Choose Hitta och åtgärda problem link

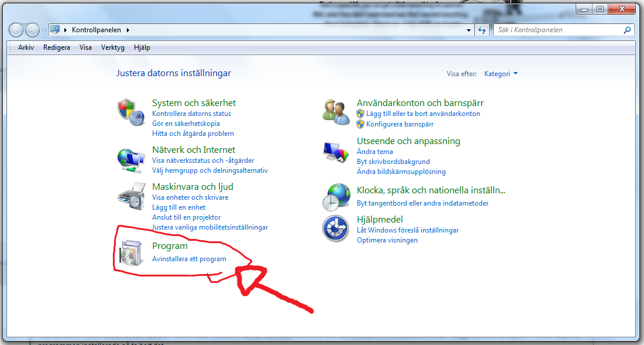point(193,134)
